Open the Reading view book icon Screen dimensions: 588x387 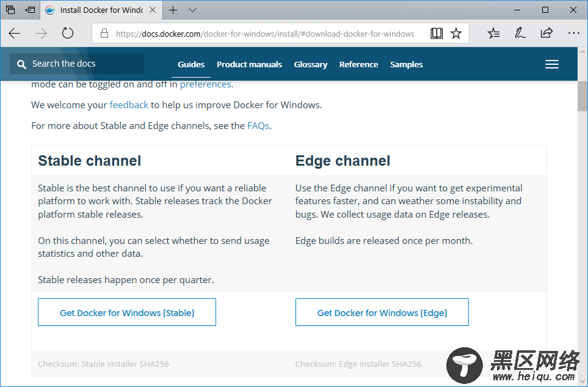click(x=437, y=34)
